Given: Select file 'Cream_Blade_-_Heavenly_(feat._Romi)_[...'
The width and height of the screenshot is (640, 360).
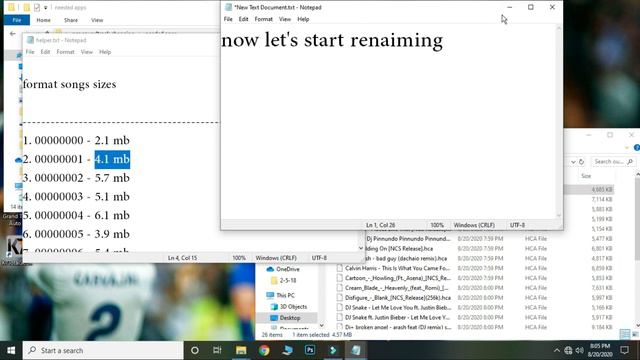Looking at the screenshot, I should coord(397,288).
